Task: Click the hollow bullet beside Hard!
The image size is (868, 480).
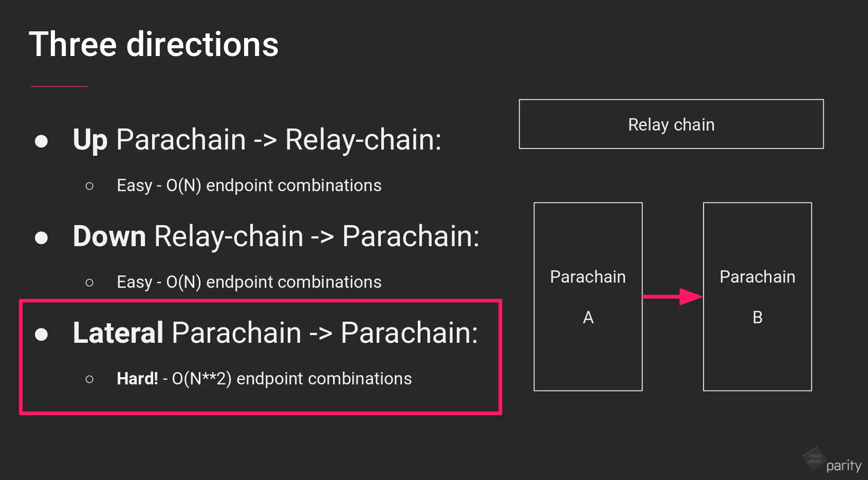Action: (x=89, y=379)
